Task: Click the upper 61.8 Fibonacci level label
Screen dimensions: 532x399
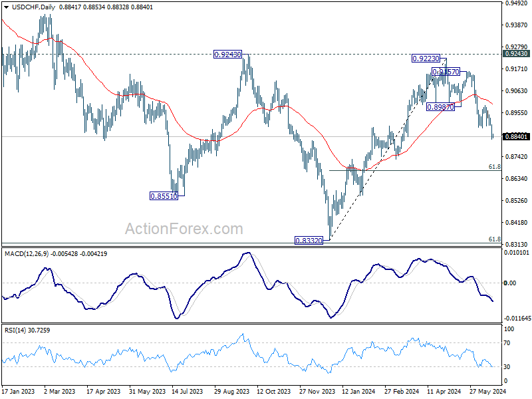Action: point(495,167)
